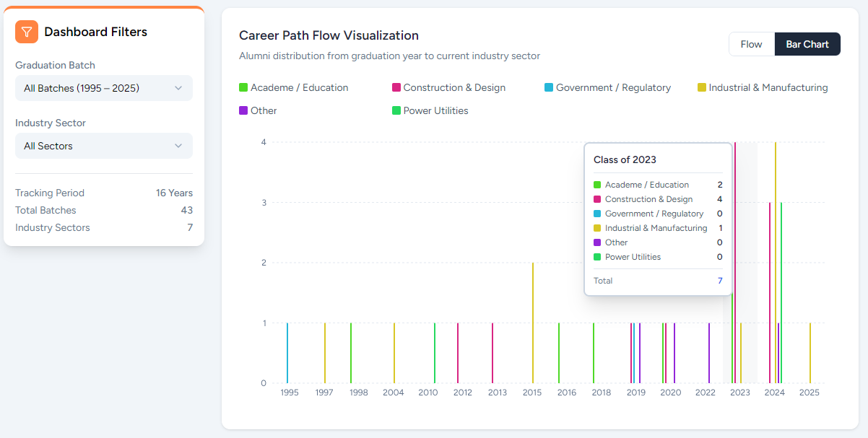Click the purple Other legend square
868x438 pixels.
243,110
